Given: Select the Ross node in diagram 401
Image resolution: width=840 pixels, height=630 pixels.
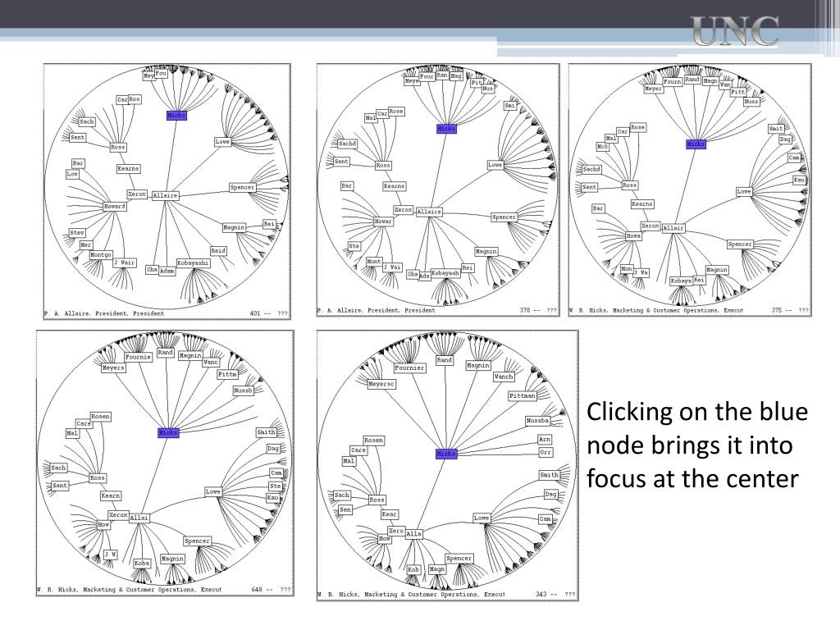Looking at the screenshot, I should pos(118,147).
